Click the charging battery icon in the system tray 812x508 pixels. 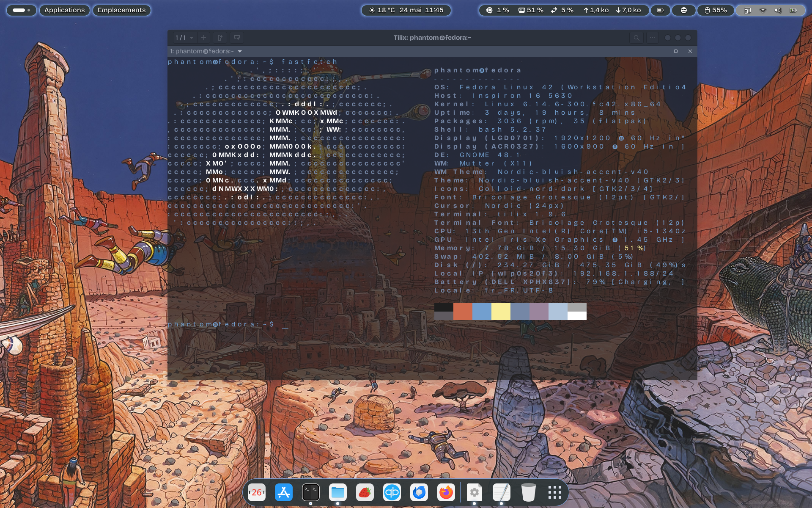[793, 10]
